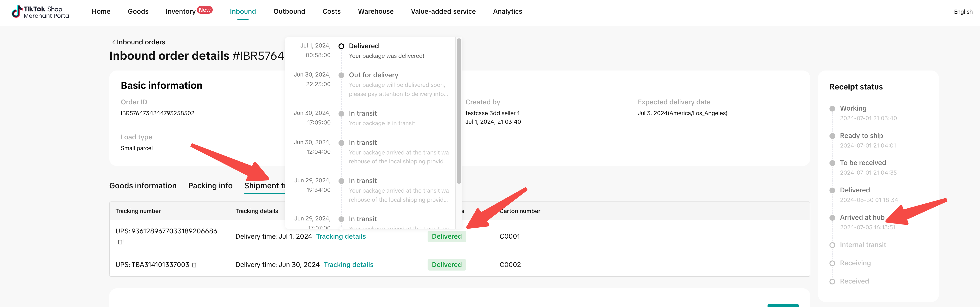Click the New badge on Inventory
980x307 pixels.
coord(205,10)
